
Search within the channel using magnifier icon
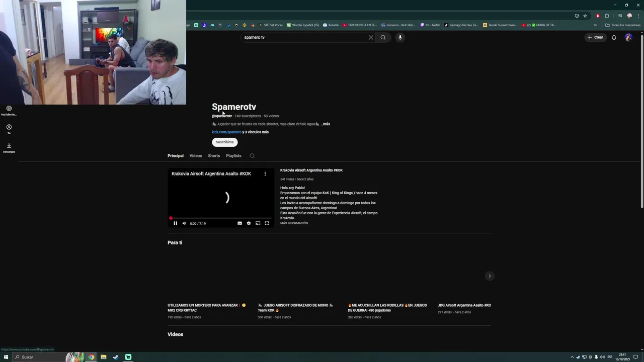coord(252,156)
